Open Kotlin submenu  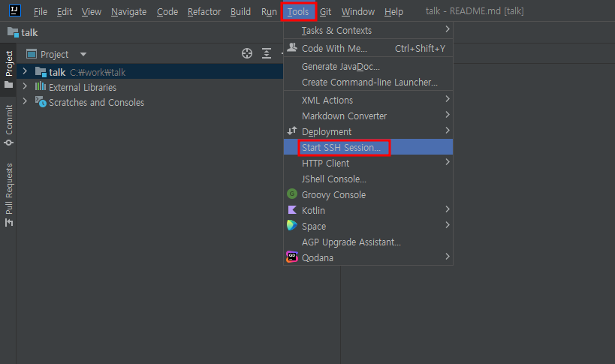click(368, 210)
